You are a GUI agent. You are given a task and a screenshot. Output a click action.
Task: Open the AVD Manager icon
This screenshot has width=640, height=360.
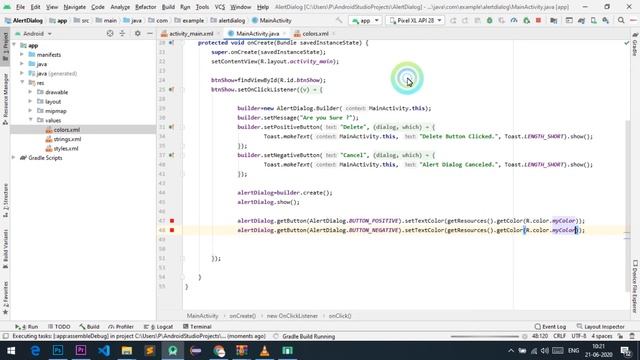593,20
